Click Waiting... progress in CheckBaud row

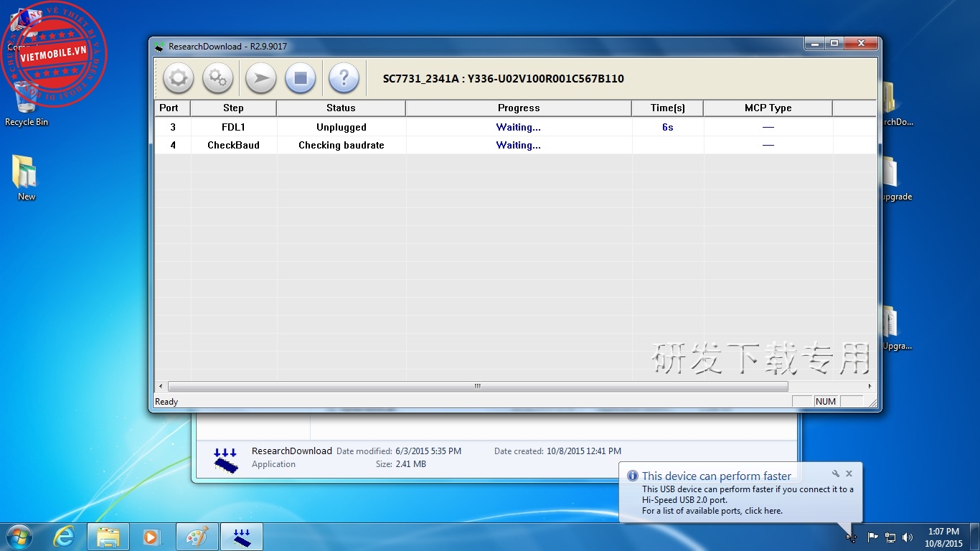click(x=519, y=145)
